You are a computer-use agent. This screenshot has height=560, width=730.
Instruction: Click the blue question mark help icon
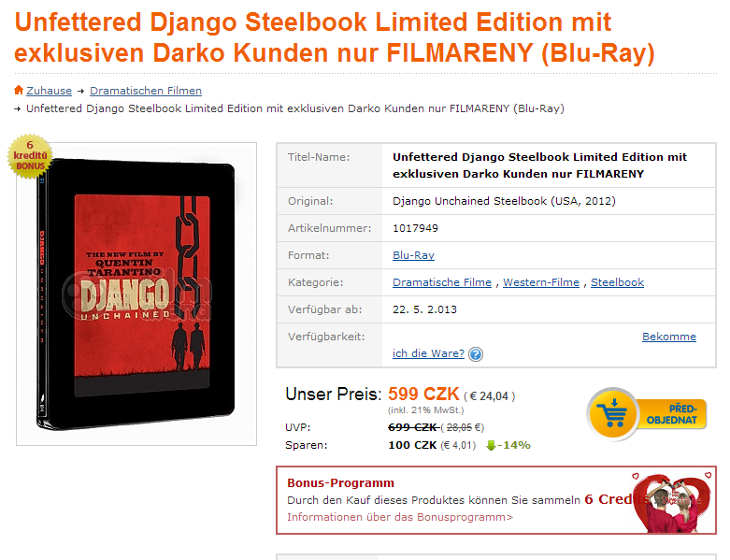[476, 354]
